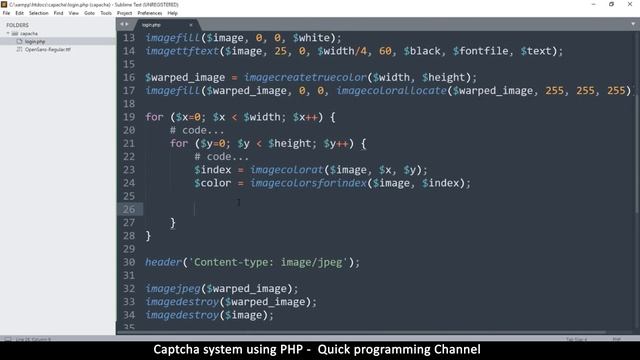Click imagecreatetruecolor on line 16
640x360 pixels.
tap(305, 78)
